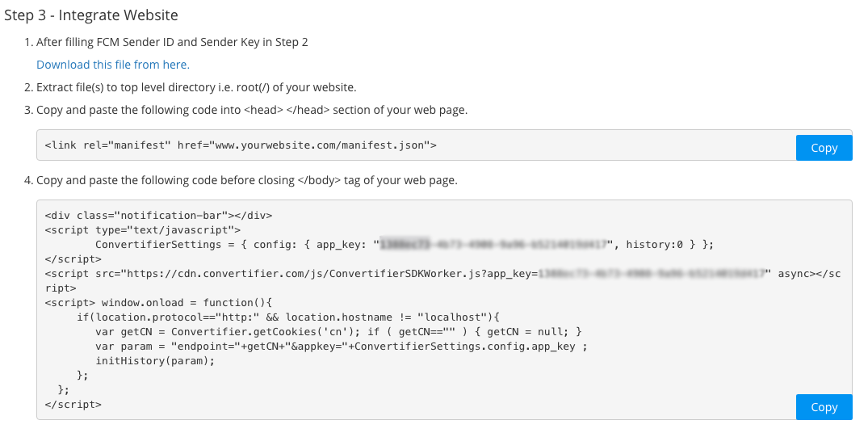Click the 'var param' endpoint code line

click(x=342, y=347)
